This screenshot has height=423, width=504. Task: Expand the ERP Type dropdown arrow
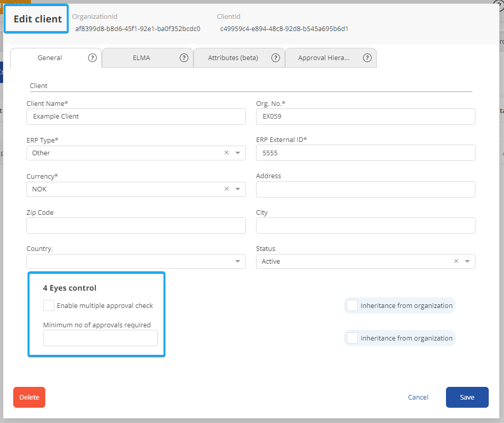point(238,153)
